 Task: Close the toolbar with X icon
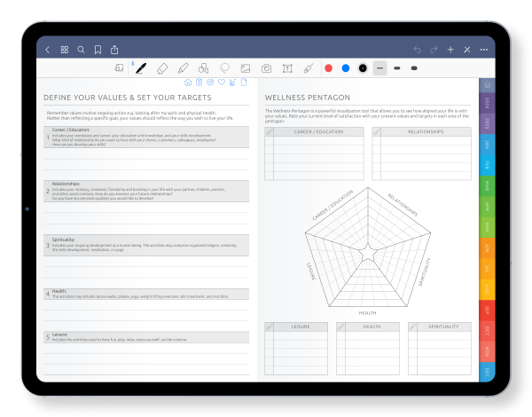467,50
